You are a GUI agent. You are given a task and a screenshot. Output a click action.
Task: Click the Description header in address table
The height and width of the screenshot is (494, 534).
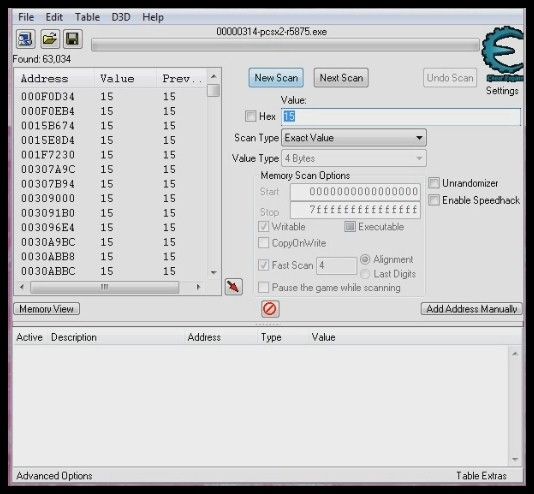pos(74,337)
